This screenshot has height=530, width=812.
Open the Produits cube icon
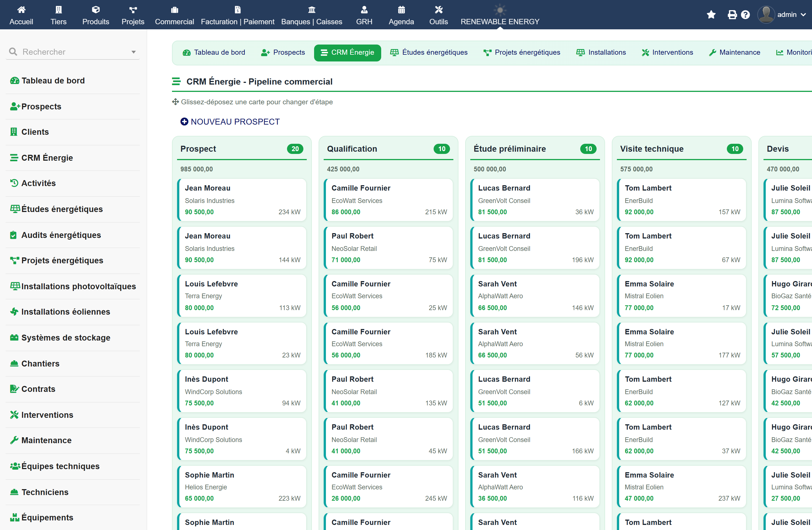(96, 10)
